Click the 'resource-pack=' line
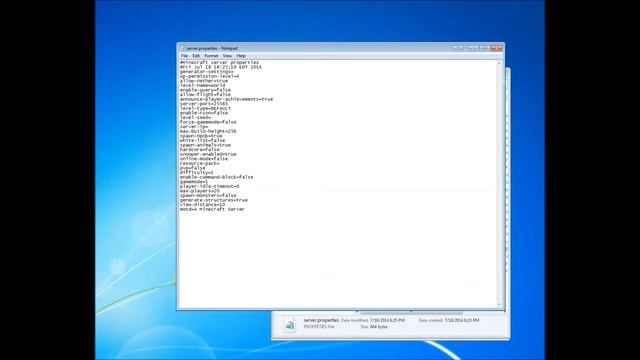 [200, 163]
